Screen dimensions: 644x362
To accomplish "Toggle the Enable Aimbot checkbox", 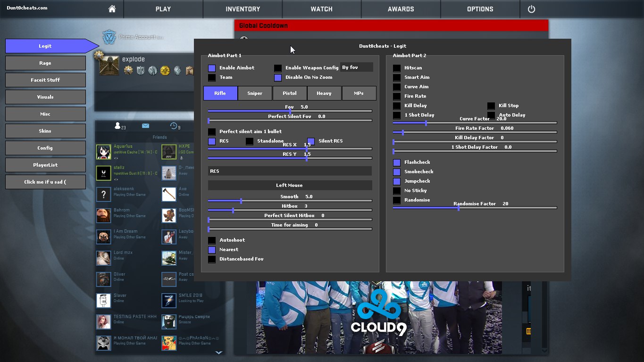I will point(212,68).
